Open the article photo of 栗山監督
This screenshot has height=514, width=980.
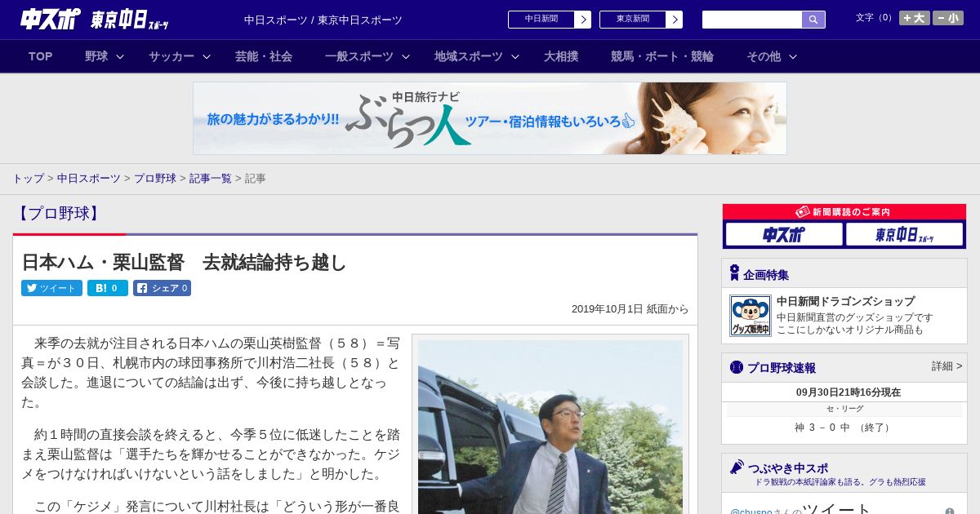coord(550,426)
